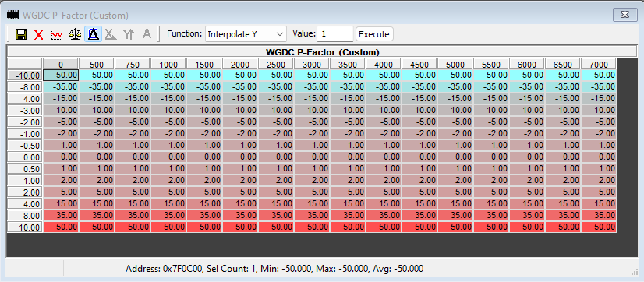Screen dimensions: 644x282
Task: Click the red X discard icon
Action: 39,34
